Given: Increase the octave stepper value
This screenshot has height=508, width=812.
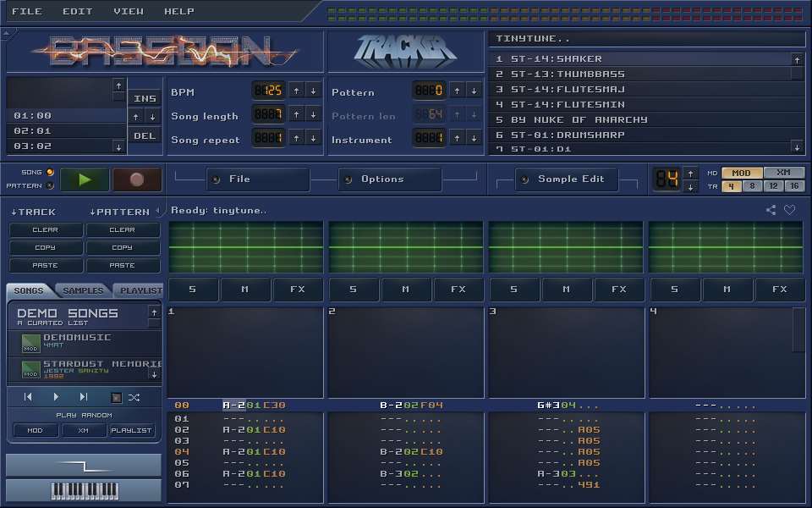Looking at the screenshot, I should tap(691, 173).
